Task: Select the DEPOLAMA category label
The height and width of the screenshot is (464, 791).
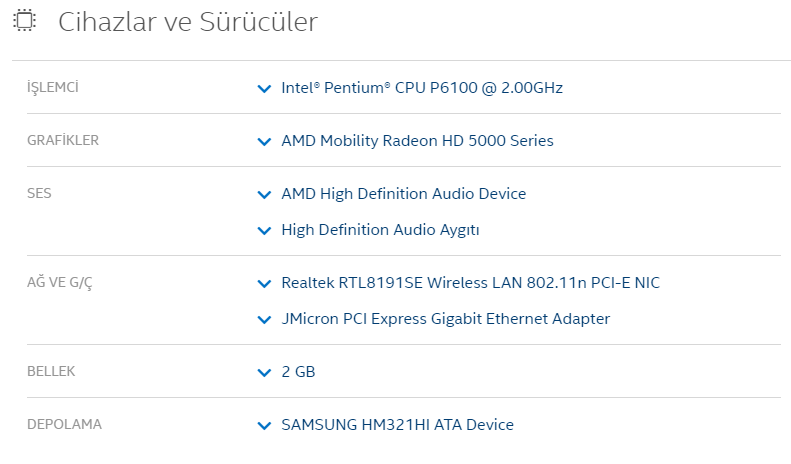Action: pos(64,424)
